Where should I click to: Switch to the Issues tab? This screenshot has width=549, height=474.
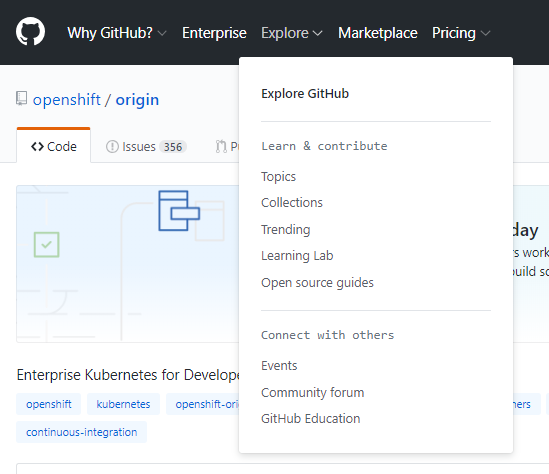tap(146, 146)
